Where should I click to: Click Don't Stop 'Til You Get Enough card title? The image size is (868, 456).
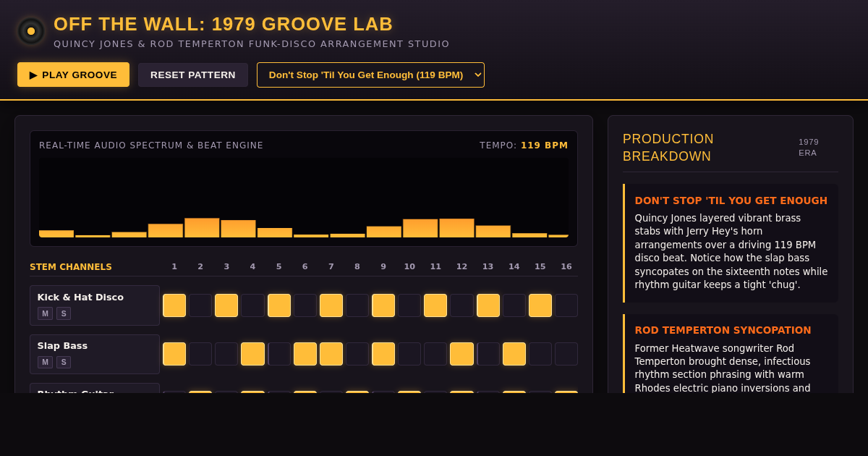click(x=731, y=200)
